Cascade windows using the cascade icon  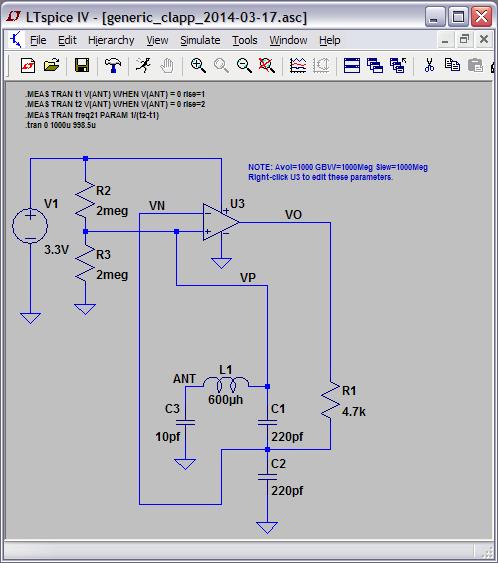(x=375, y=66)
